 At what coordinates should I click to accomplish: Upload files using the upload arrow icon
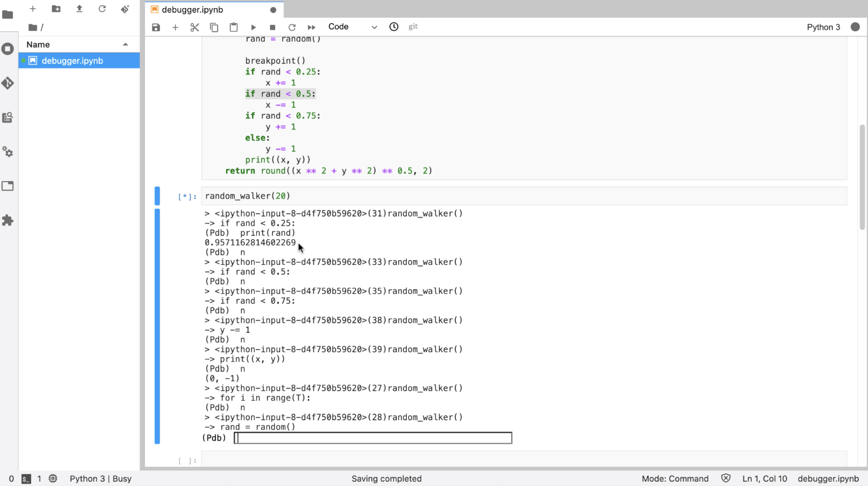click(x=79, y=9)
